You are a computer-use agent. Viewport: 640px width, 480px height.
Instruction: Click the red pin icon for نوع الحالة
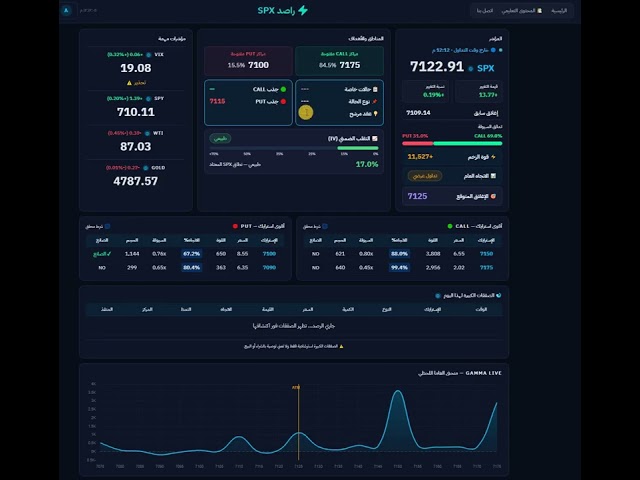click(x=375, y=102)
